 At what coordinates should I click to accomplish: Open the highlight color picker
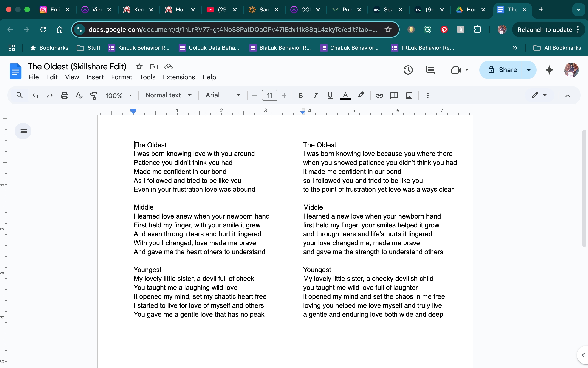pos(361,95)
